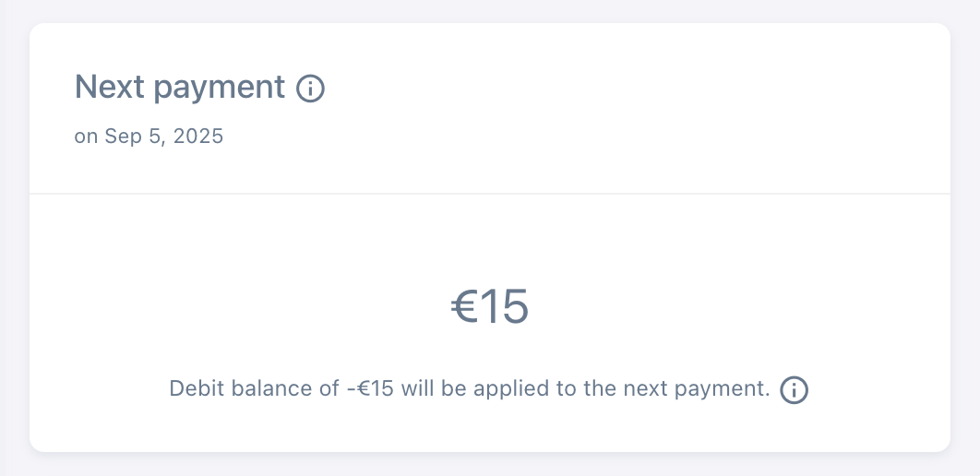Click the horizontal divider under the header
This screenshot has height=476, width=980.
click(489, 194)
